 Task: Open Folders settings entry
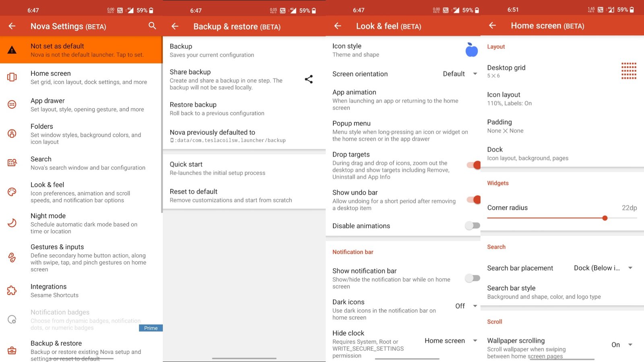coord(81,134)
